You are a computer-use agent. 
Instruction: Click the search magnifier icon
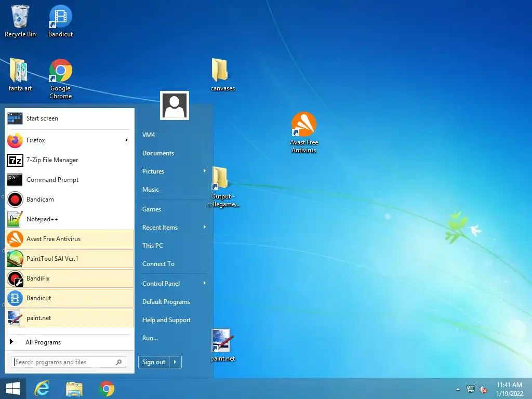tap(119, 362)
